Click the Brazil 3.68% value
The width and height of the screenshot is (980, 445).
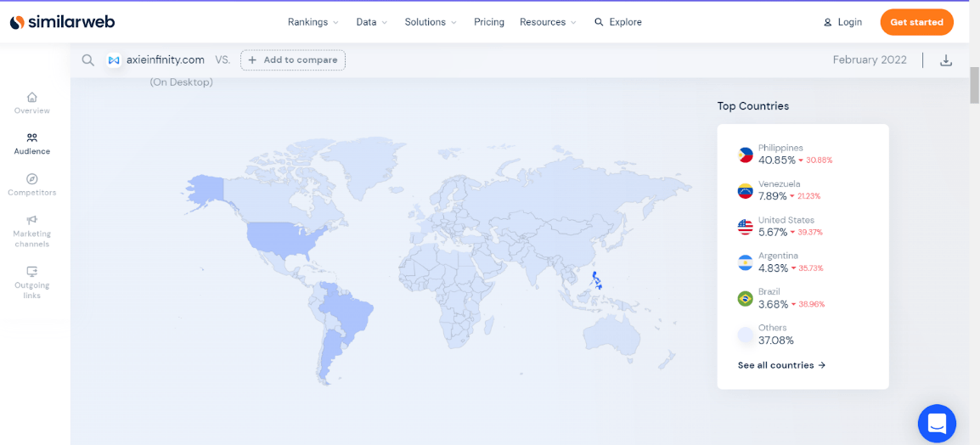coord(774,304)
